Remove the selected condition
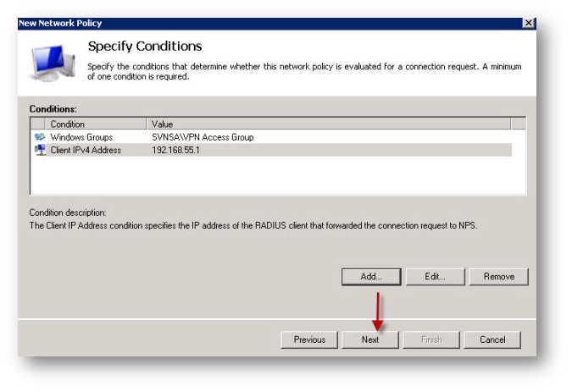The height and width of the screenshot is (392, 572). (x=498, y=277)
